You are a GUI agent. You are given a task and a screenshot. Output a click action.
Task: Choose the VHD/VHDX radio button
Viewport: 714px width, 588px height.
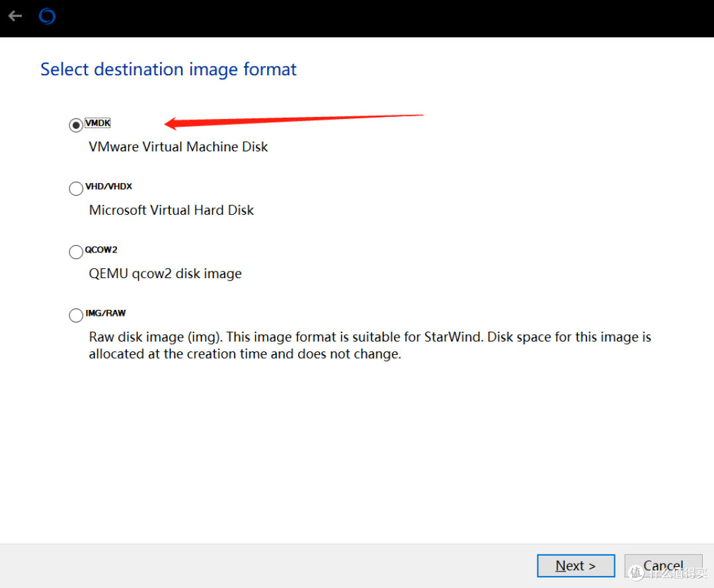[76, 188]
